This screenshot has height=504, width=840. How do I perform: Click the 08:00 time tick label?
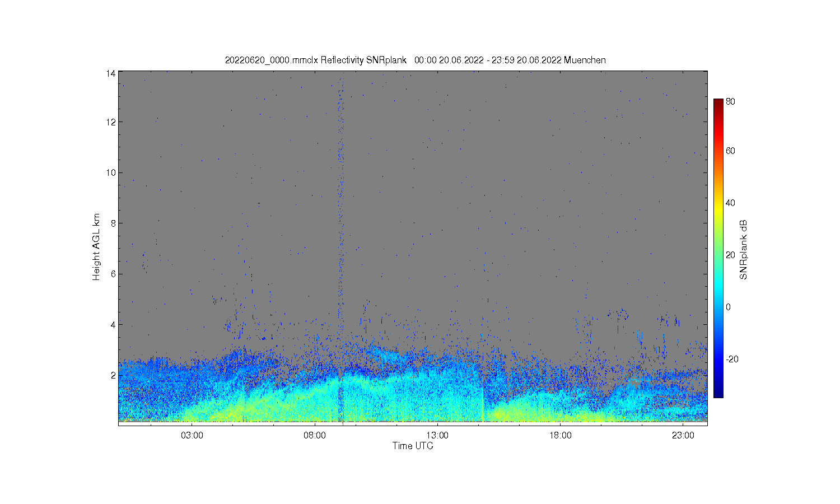(x=315, y=435)
